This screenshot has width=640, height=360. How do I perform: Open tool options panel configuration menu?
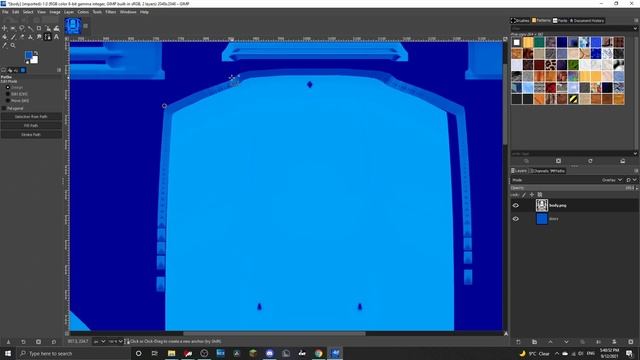coord(59,70)
